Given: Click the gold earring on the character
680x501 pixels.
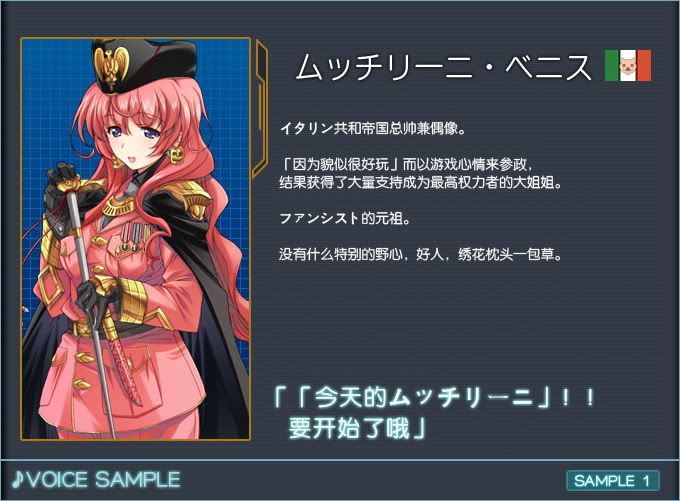Looking at the screenshot, I should pyautogui.click(x=176, y=154).
